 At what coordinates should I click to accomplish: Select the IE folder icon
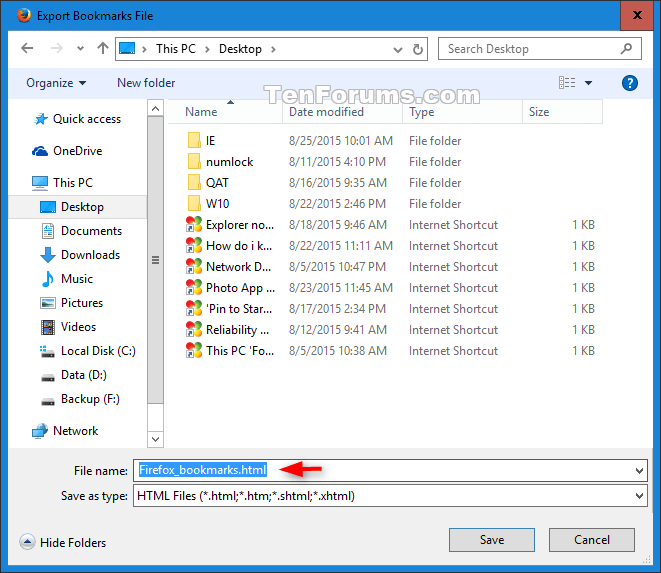click(194, 140)
